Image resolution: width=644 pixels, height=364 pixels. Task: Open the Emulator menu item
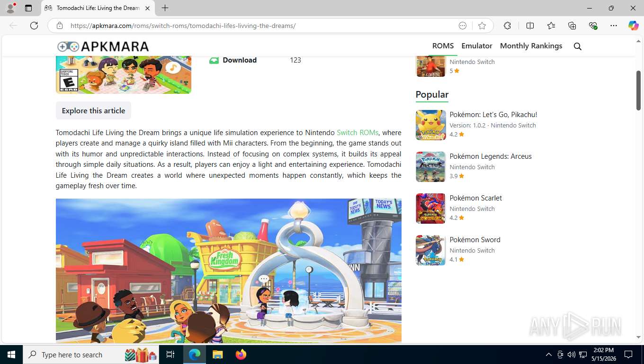[x=477, y=46]
